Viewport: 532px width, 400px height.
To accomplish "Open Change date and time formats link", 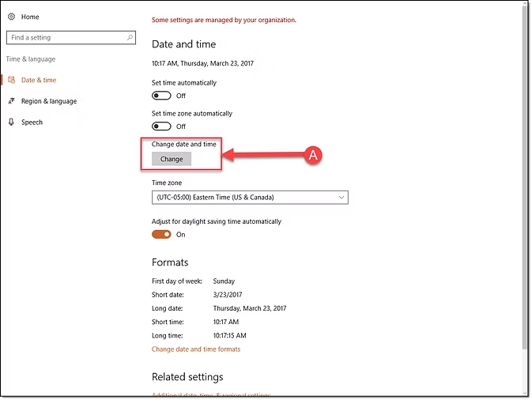I will [196, 349].
